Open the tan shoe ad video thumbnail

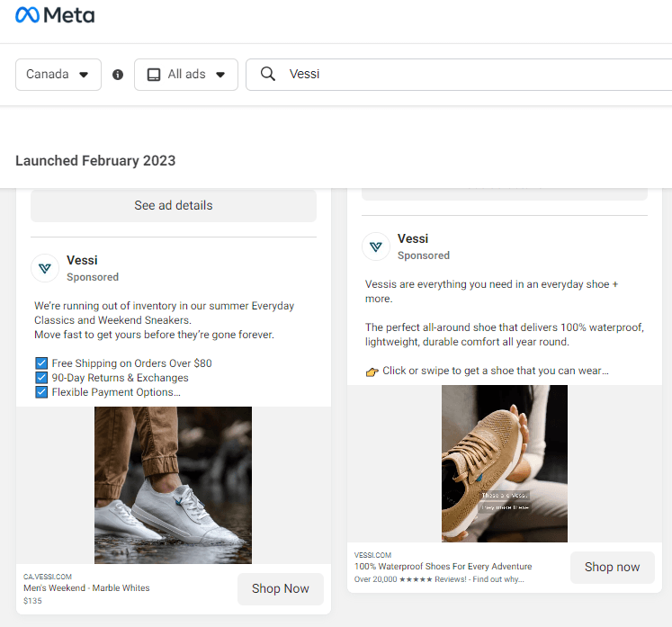point(505,463)
